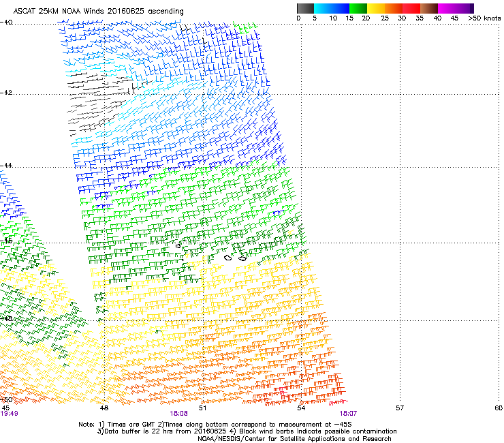The height and width of the screenshot is (443, 504).
Task: Click the orange 25-30 knots color bar segment
Action: point(394,8)
